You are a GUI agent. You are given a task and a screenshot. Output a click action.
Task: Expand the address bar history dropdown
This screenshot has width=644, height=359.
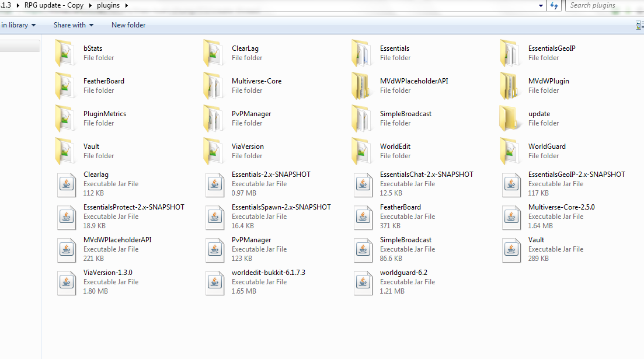541,6
